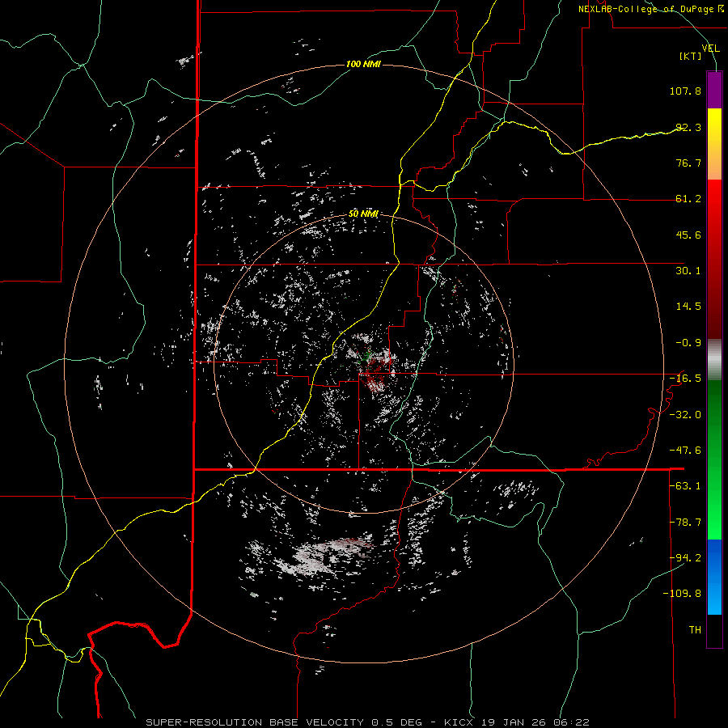
Task: Click the black TH segment of color bar
Action: 714,630
